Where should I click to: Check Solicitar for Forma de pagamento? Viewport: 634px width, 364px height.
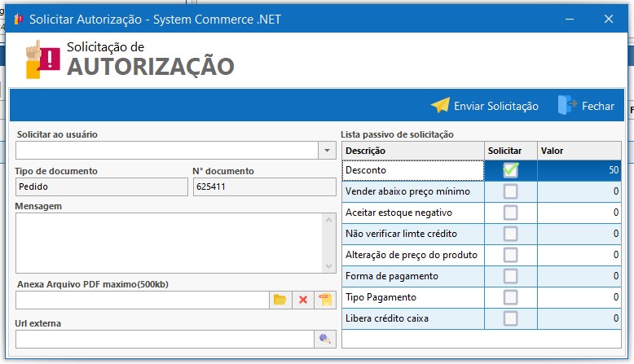pos(510,276)
